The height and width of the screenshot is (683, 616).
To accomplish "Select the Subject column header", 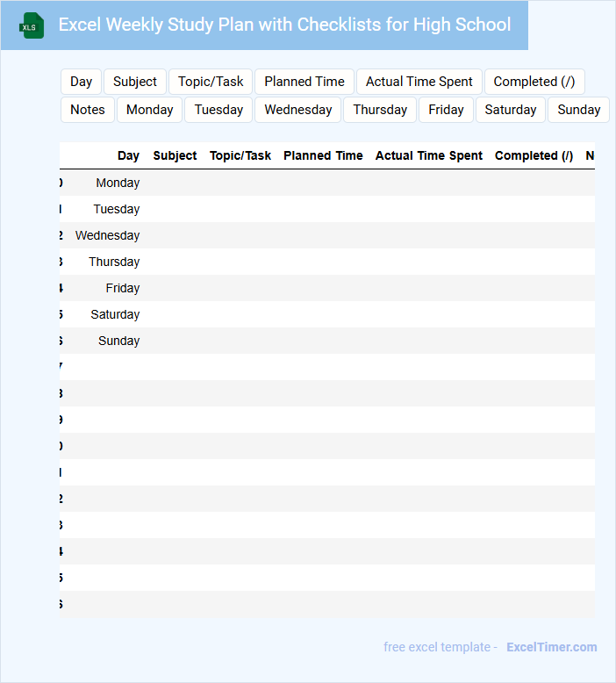I will tap(175, 155).
